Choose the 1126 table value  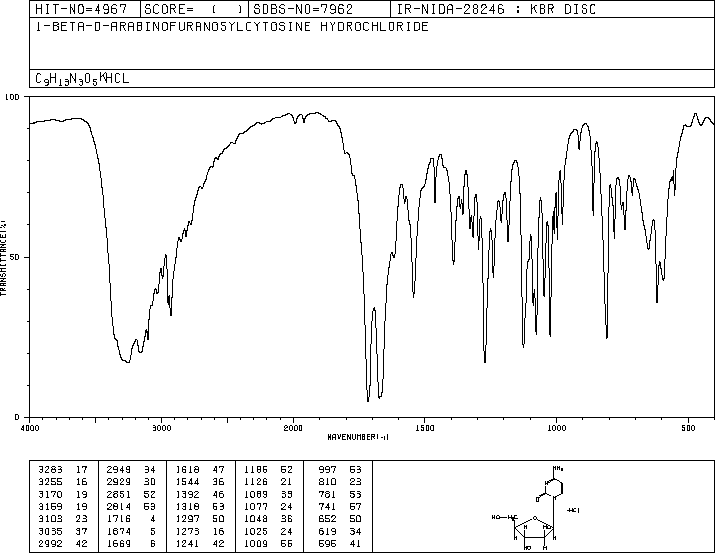(256, 482)
